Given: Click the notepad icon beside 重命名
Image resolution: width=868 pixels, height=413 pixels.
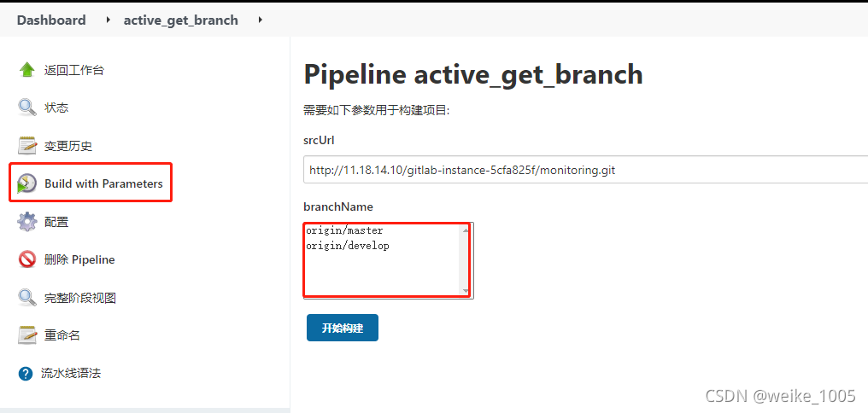Looking at the screenshot, I should (27, 335).
